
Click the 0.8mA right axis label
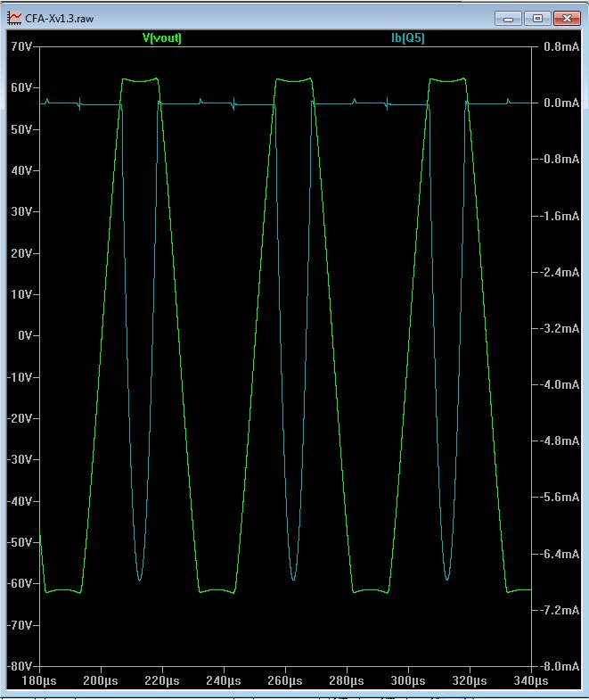(561, 46)
